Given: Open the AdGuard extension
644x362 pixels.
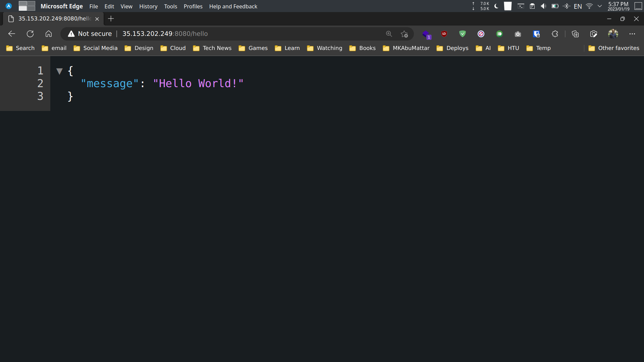Looking at the screenshot, I should 463,34.
